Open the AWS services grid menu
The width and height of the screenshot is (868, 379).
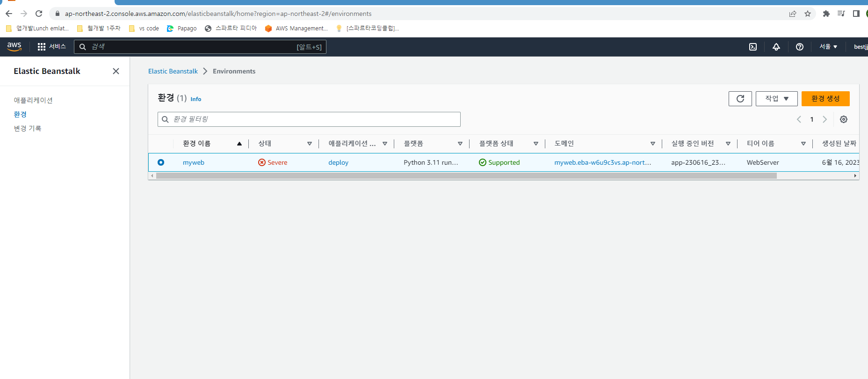coord(42,47)
